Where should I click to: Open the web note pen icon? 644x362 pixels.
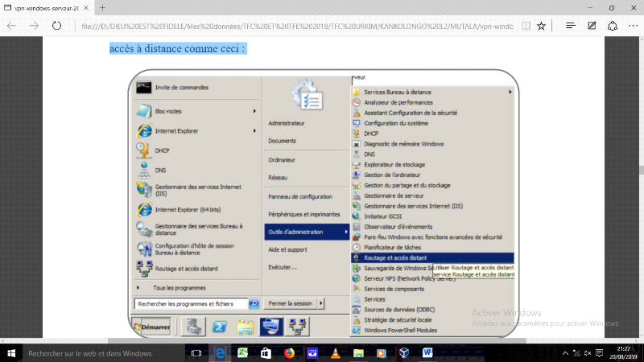(592, 26)
